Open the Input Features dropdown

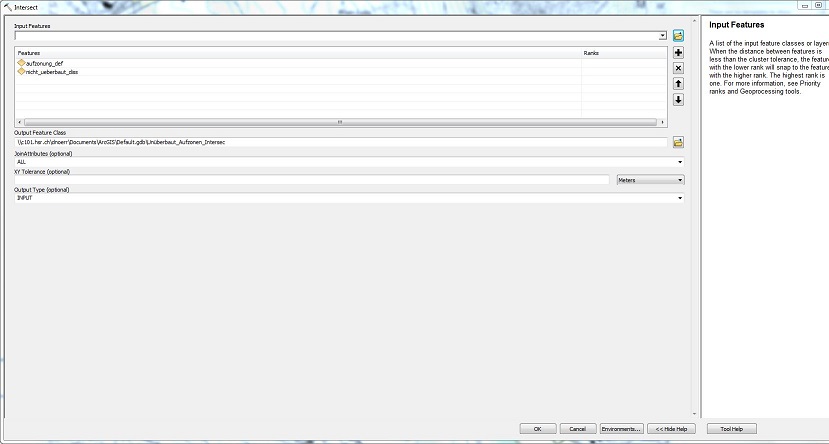click(x=662, y=36)
